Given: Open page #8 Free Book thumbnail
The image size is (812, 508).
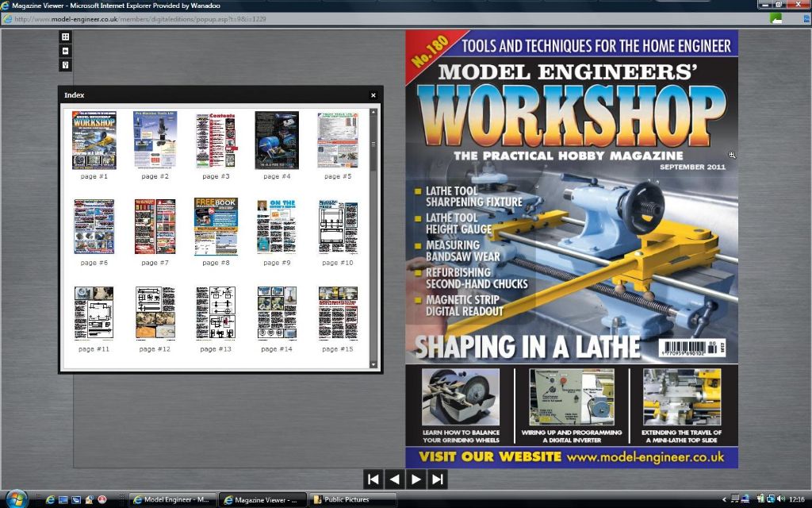Looking at the screenshot, I should [216, 226].
